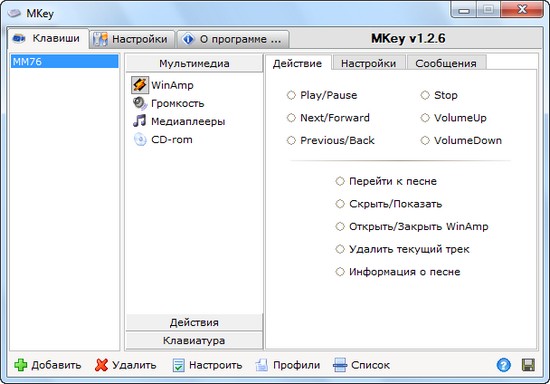Expand the Клавиатура category section

tap(194, 341)
